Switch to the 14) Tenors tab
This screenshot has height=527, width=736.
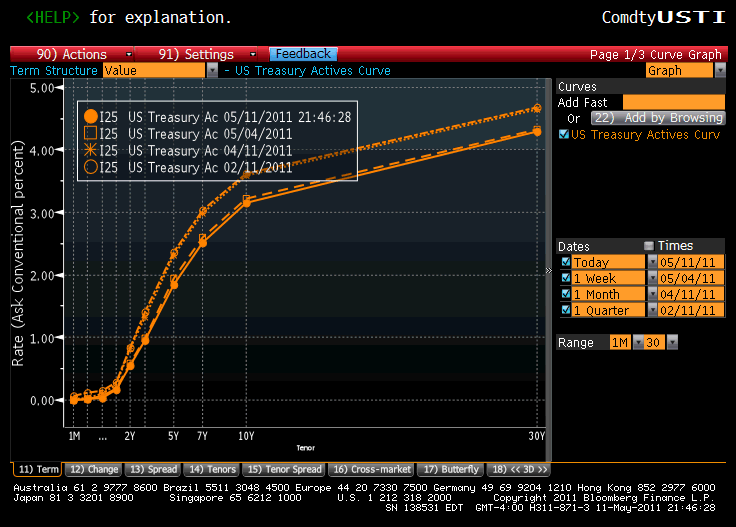pyautogui.click(x=212, y=469)
